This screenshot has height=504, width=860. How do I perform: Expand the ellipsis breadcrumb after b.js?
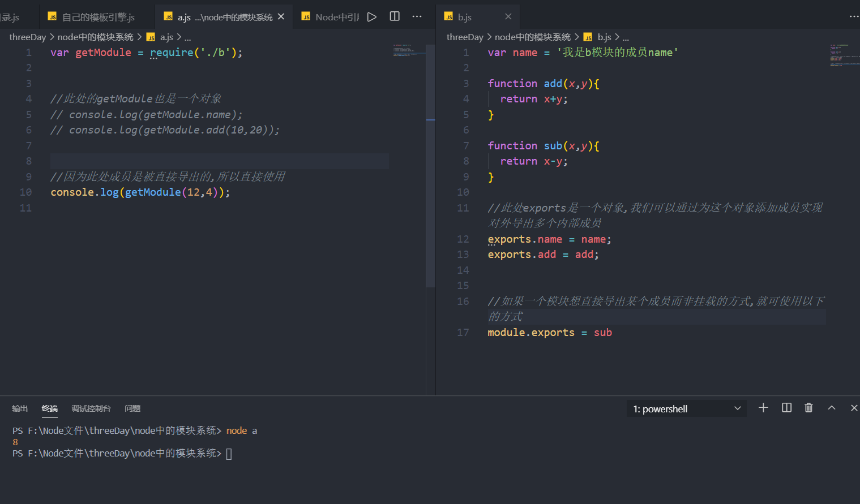[626, 37]
